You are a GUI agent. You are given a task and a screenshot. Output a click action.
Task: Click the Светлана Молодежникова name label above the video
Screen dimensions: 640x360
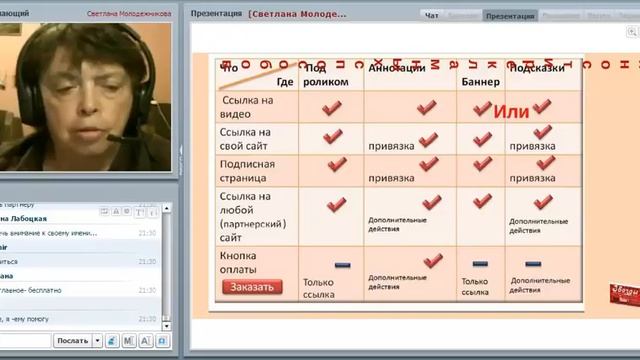tap(129, 13)
